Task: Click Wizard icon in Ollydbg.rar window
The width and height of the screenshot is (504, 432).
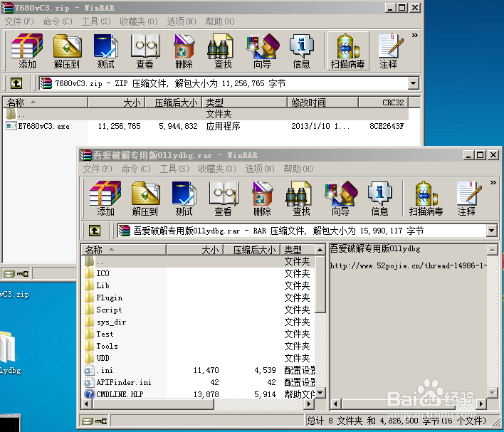Action: click(x=341, y=199)
